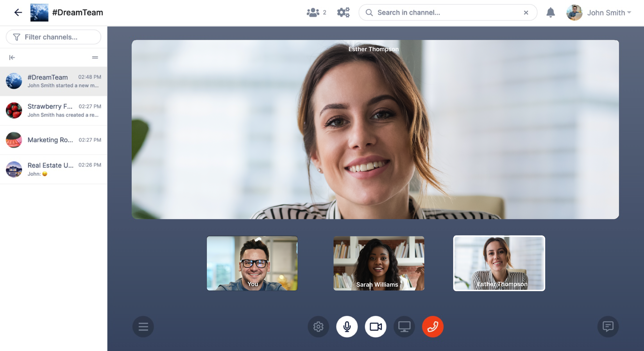Screen dimensions: 644x351
Task: Click the 'John:' emoji message preview
Action: coord(37,174)
